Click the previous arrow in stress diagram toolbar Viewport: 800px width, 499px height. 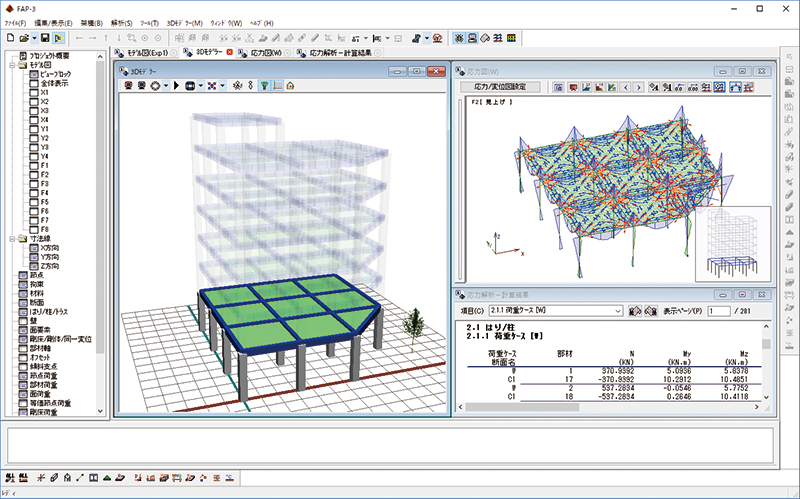pos(626,87)
